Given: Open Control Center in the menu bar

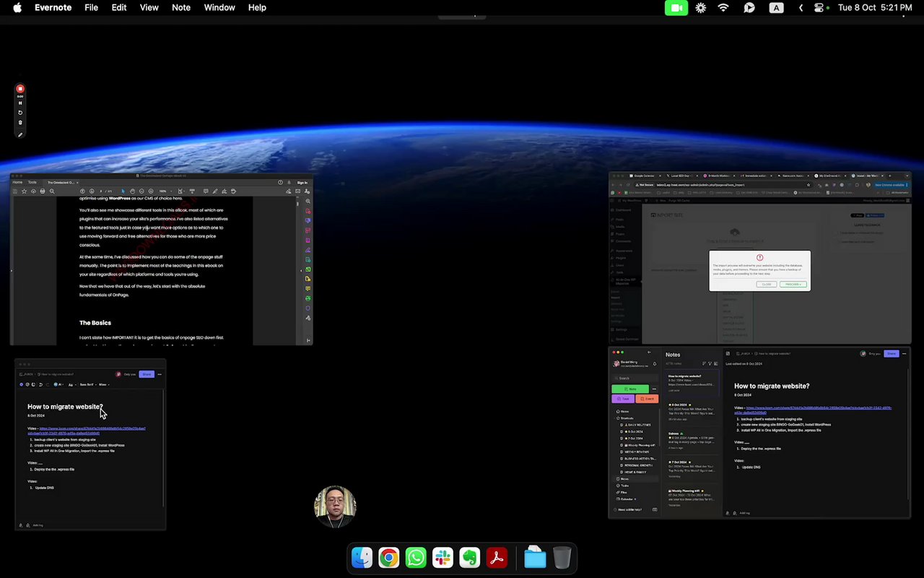Looking at the screenshot, I should pyautogui.click(x=819, y=8).
